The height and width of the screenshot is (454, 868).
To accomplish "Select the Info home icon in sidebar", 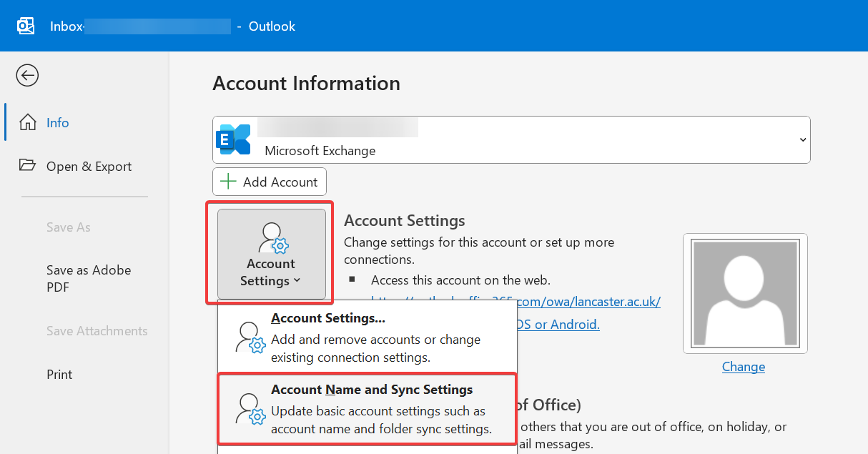I will (27, 122).
